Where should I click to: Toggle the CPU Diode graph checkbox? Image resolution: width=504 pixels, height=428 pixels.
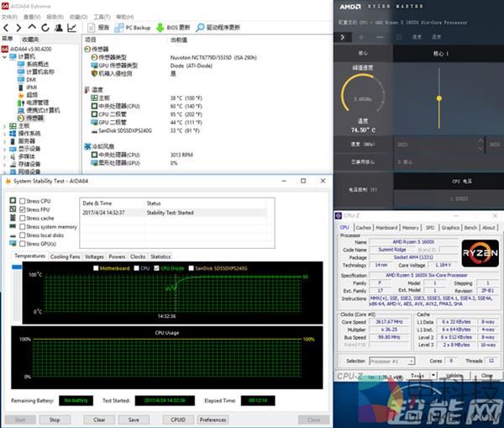click(x=156, y=268)
